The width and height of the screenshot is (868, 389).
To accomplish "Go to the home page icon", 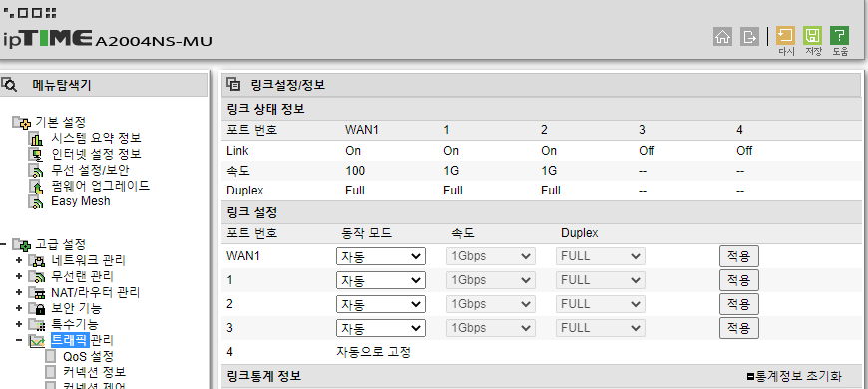I will [722, 37].
